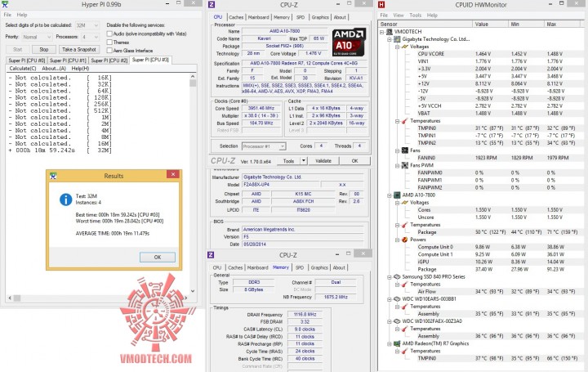The width and height of the screenshot is (588, 372).
Task: Click the WDC WD1002FAEX drive icon
Action: click(397, 321)
